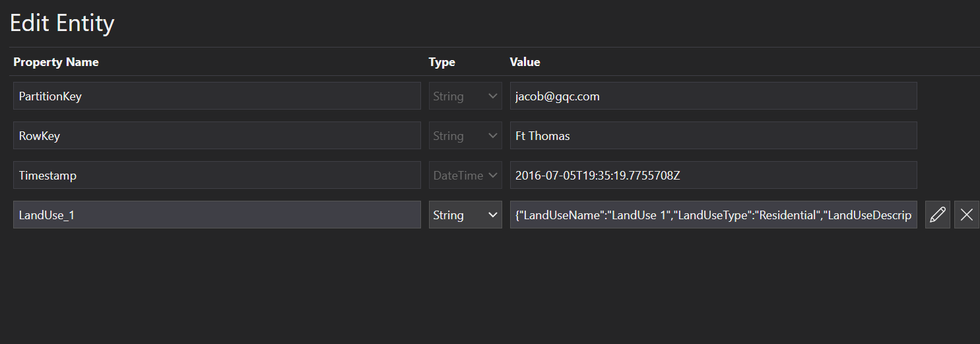Click the Ft Thomas value field
This screenshot has height=344, width=980.
(x=713, y=135)
